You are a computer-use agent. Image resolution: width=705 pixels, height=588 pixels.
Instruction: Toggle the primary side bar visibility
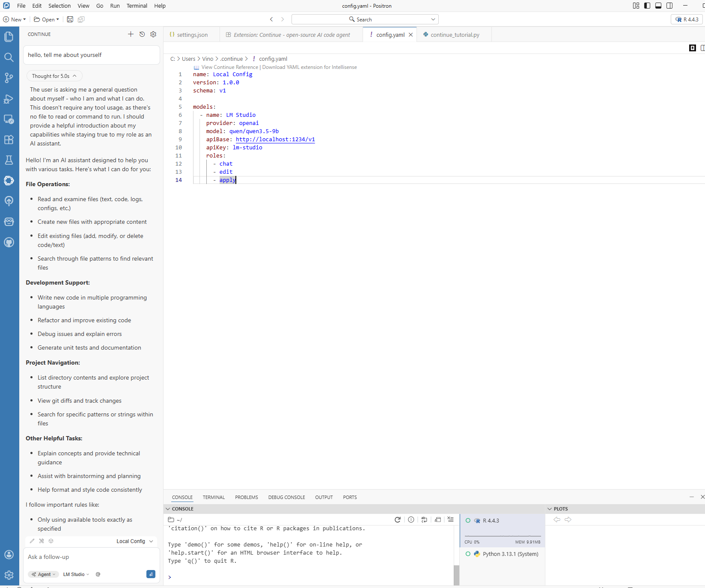click(x=647, y=6)
